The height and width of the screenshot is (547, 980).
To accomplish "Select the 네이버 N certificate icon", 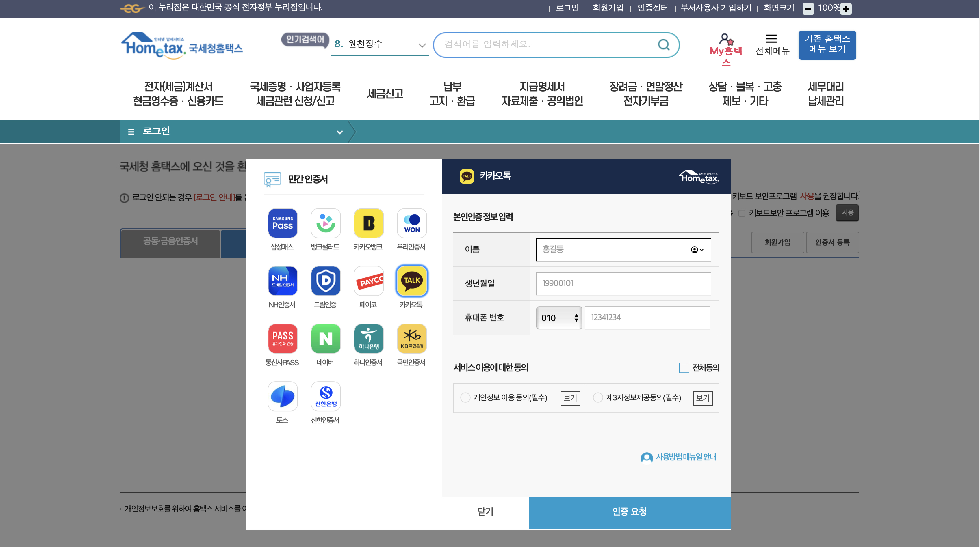I will [325, 338].
